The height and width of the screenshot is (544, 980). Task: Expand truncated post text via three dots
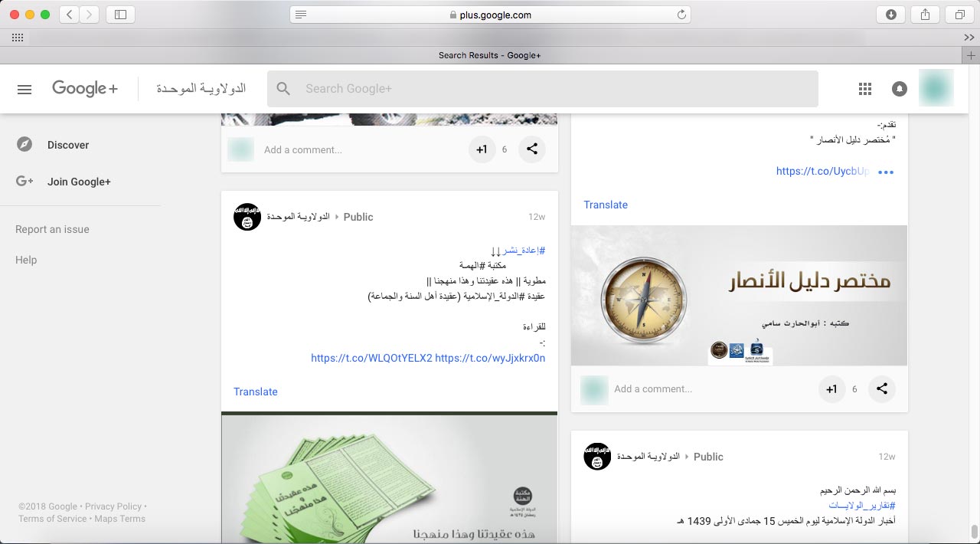click(886, 172)
